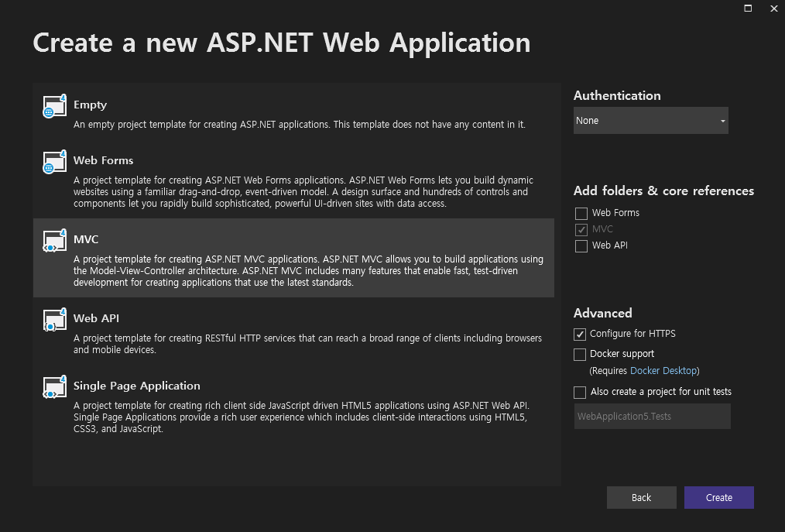Click the Docker support label
The image size is (785, 532).
point(622,354)
